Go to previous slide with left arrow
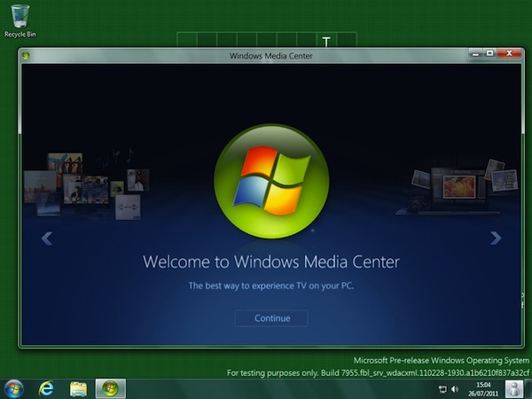This screenshot has width=532, height=399. [47, 238]
